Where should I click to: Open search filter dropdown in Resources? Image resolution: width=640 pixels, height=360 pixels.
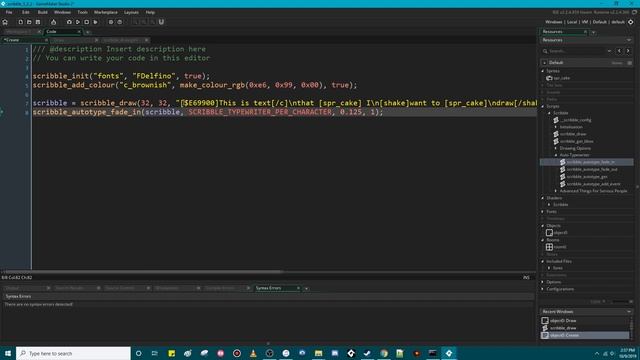[609, 51]
